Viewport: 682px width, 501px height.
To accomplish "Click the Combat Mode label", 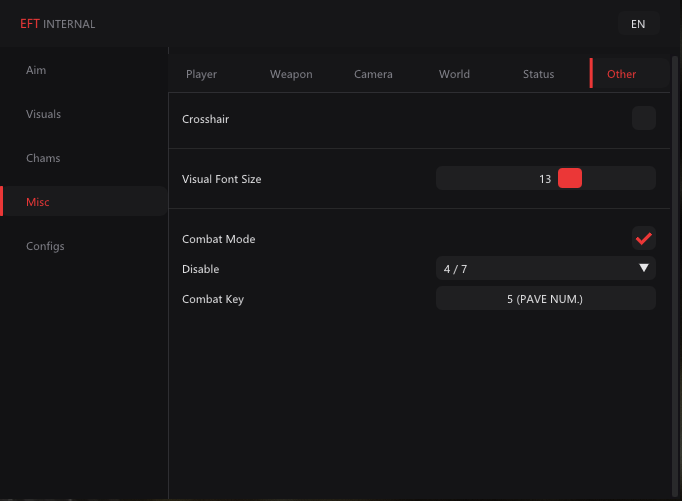I will click(x=218, y=239).
